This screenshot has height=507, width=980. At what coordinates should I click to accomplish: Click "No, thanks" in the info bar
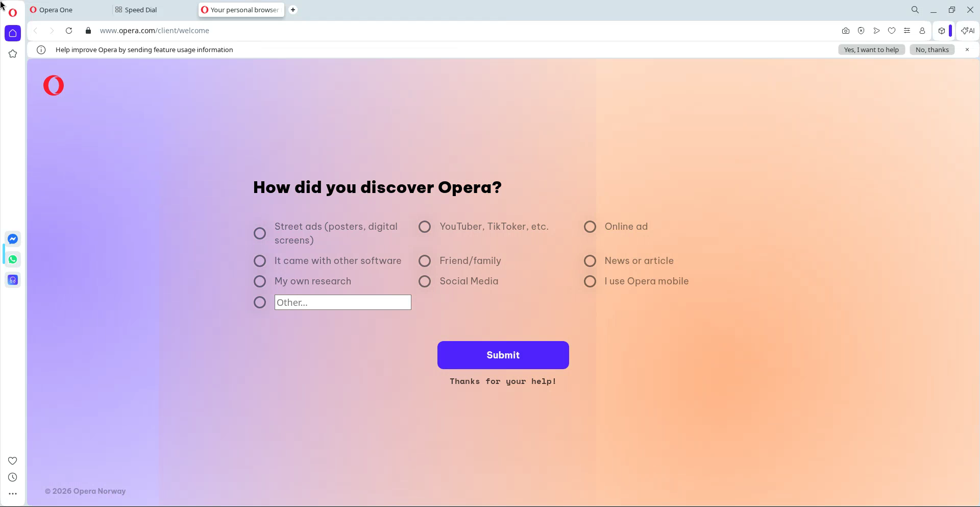(x=932, y=50)
